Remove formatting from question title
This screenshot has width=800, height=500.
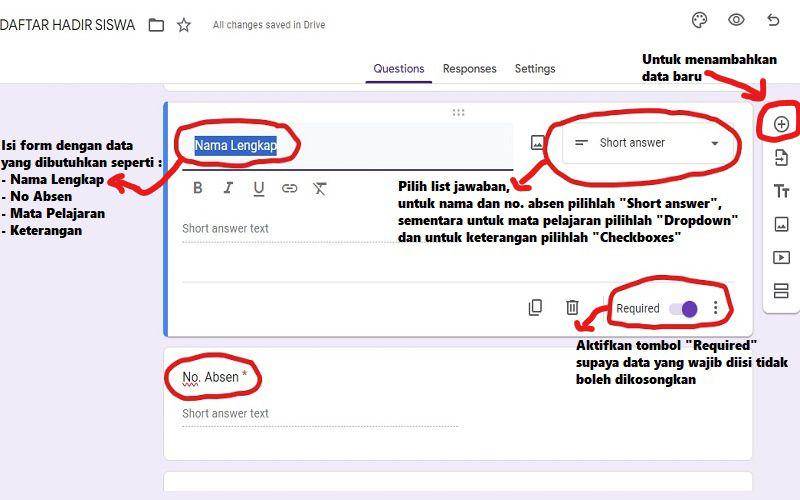pos(320,189)
